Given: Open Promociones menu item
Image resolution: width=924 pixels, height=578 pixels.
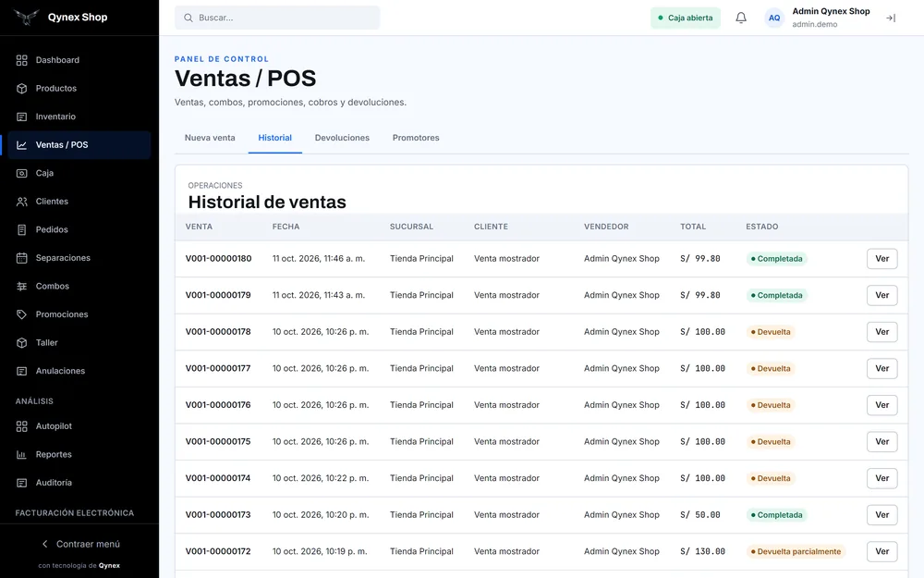Looking at the screenshot, I should pos(79,314).
